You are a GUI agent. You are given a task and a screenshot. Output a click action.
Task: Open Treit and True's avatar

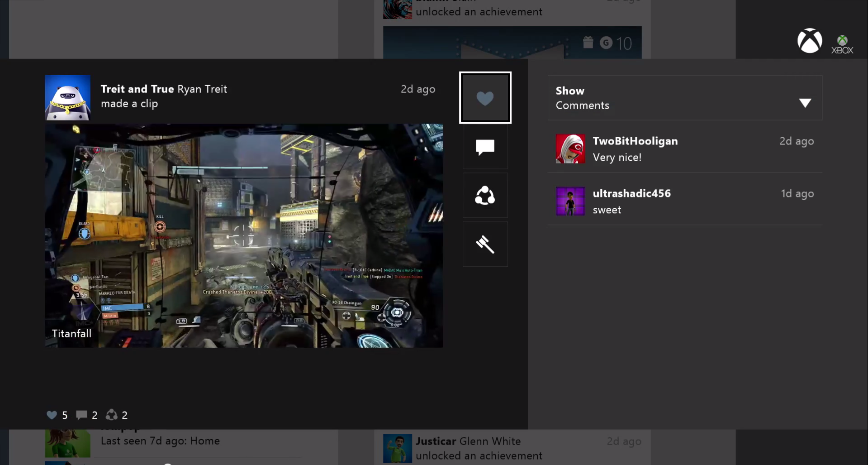coord(68,98)
